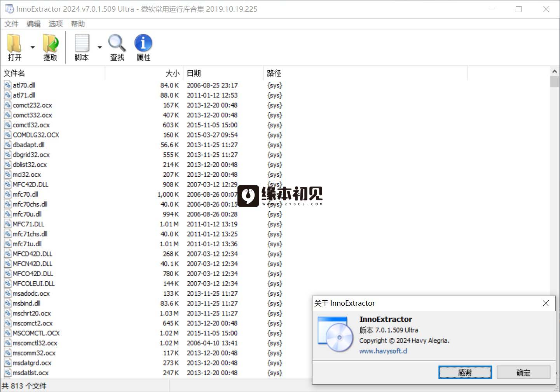Click the msadodc.ocx file name
Screen dimensions: 560x392
[x=31, y=293]
